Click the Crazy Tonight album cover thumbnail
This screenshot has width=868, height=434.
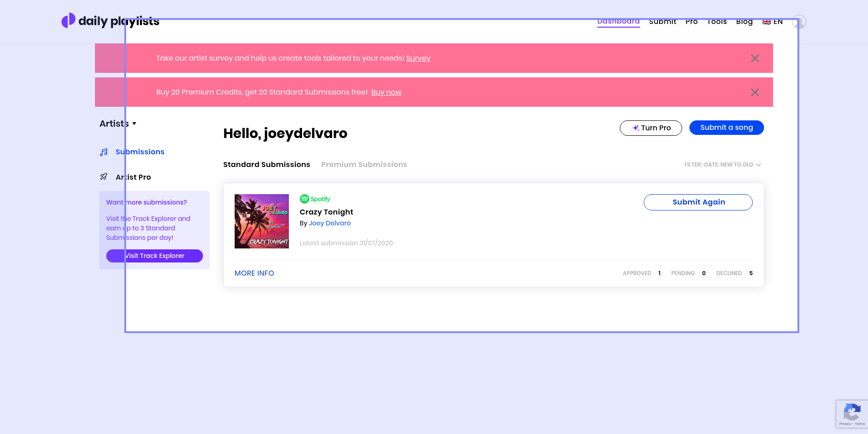pyautogui.click(x=261, y=221)
